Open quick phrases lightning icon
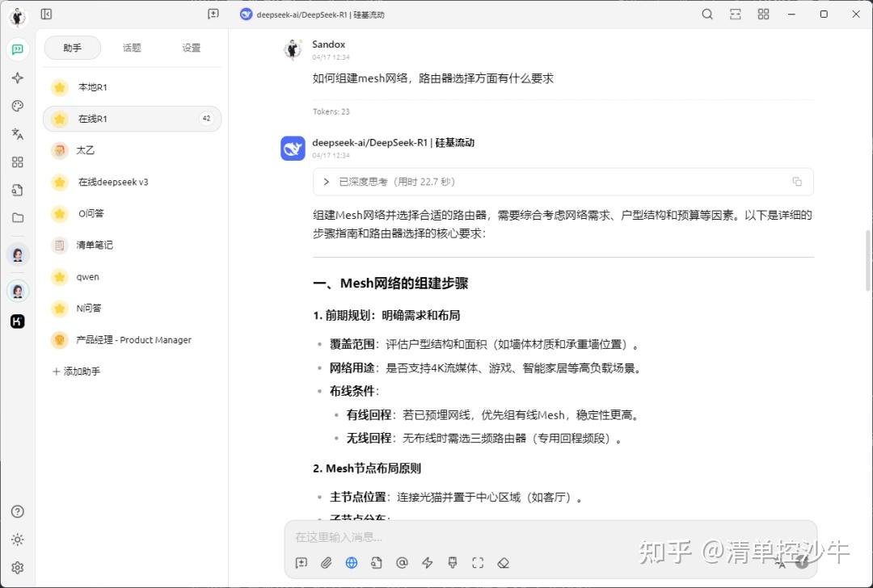This screenshot has width=873, height=588. coord(427,563)
